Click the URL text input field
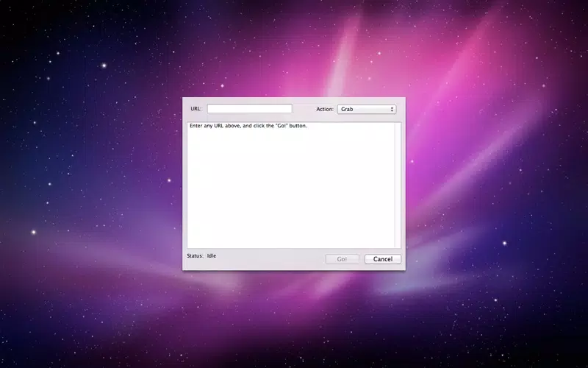The height and width of the screenshot is (368, 588). tap(249, 109)
